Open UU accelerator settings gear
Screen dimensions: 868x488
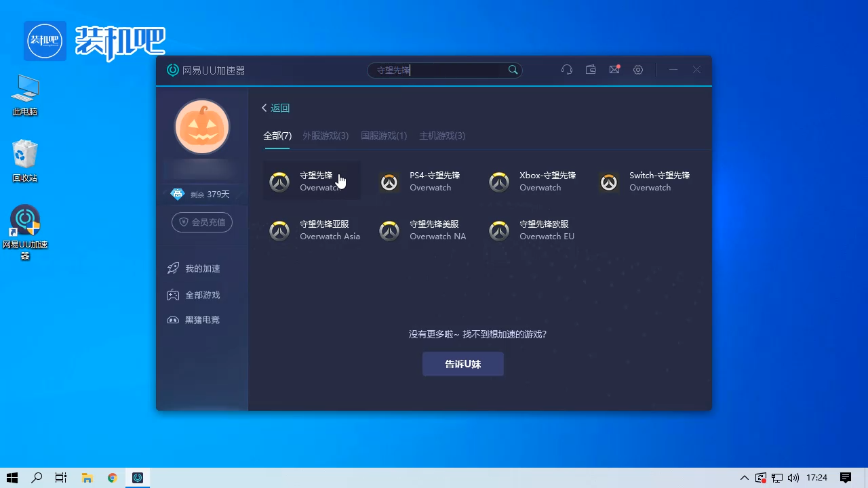click(x=637, y=69)
